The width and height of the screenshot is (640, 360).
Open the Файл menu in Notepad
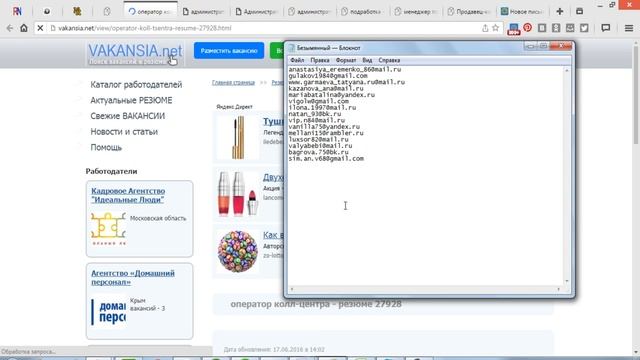[297, 60]
